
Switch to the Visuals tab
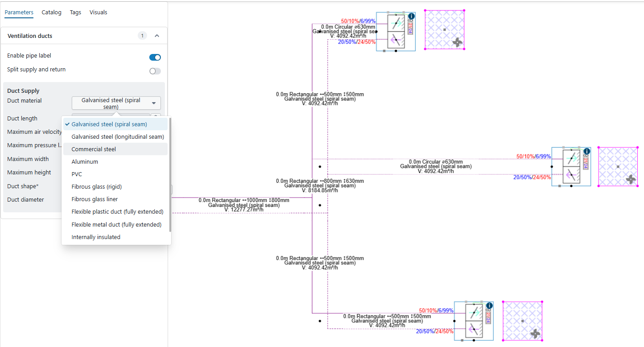coord(98,12)
